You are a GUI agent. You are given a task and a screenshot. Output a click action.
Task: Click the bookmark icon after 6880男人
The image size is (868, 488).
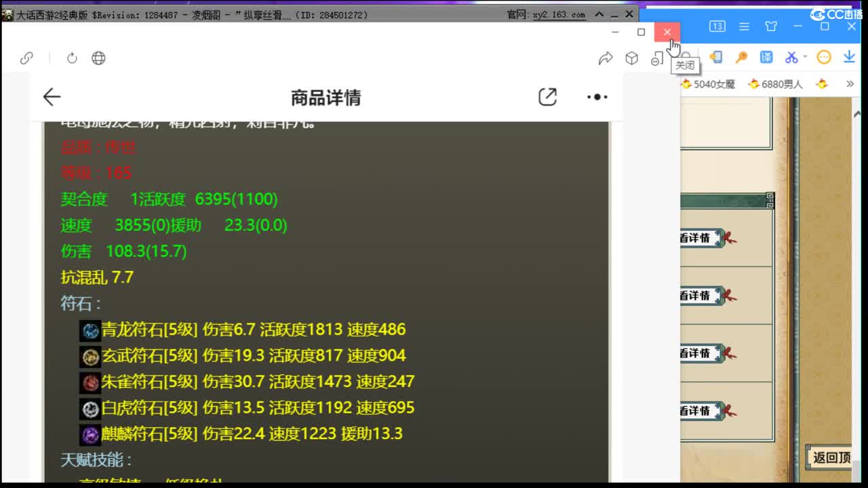[x=822, y=84]
